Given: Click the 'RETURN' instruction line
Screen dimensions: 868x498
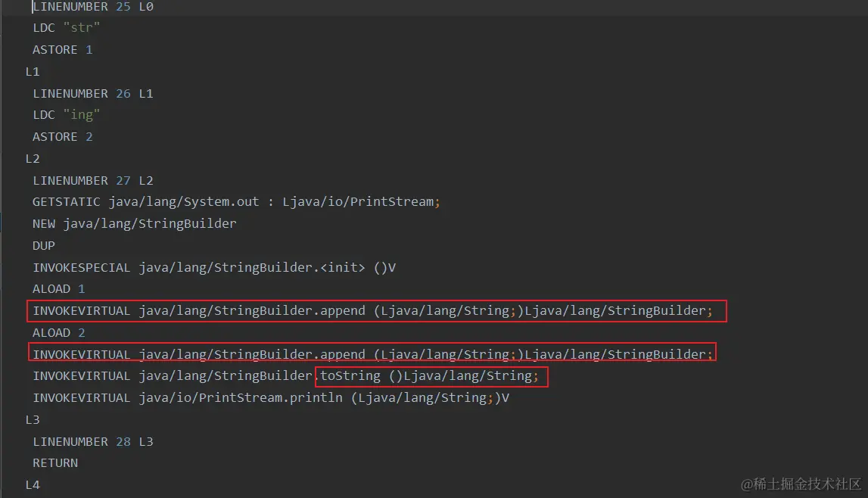Looking at the screenshot, I should click(x=55, y=463).
